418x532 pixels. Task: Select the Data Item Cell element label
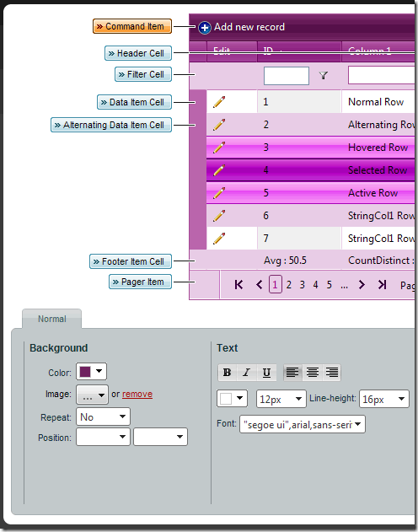click(x=134, y=102)
